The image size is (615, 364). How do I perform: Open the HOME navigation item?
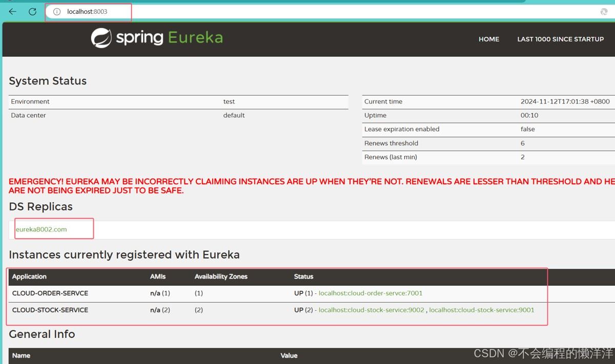click(x=489, y=39)
